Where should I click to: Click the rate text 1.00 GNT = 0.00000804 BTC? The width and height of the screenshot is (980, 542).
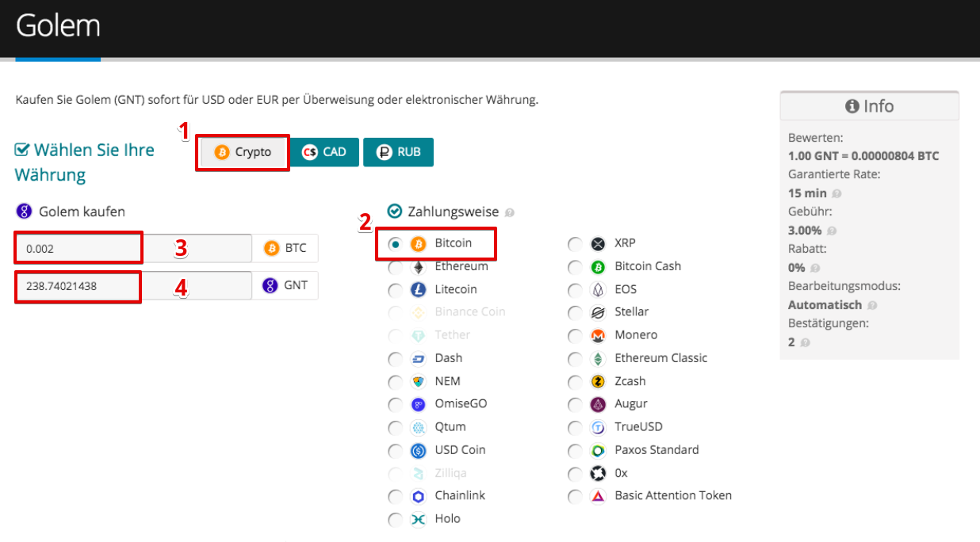(863, 156)
